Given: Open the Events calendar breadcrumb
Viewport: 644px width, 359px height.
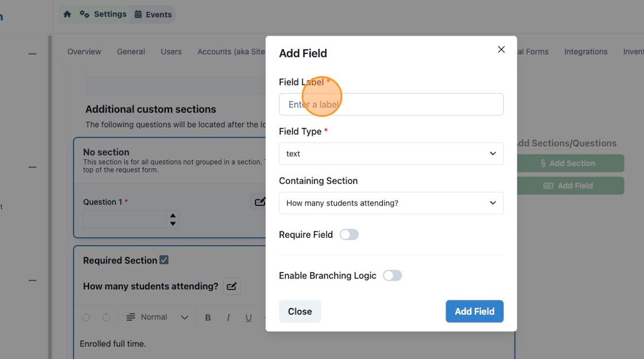Looking at the screenshot, I should coord(153,14).
